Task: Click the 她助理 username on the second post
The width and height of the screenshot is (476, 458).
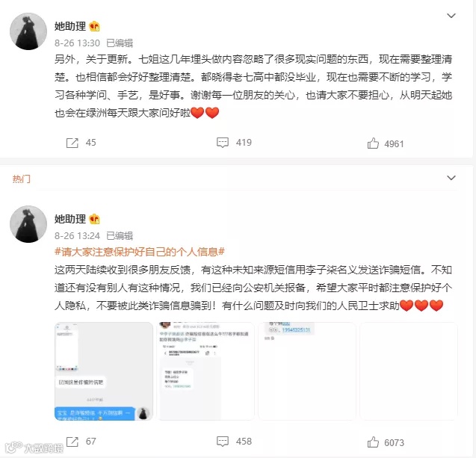Action: [70, 219]
